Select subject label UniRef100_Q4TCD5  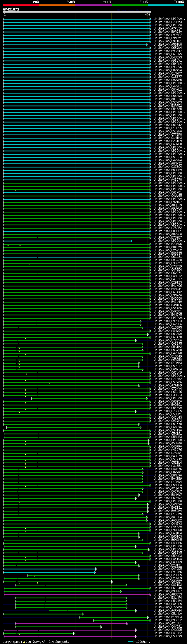(168, 569)
